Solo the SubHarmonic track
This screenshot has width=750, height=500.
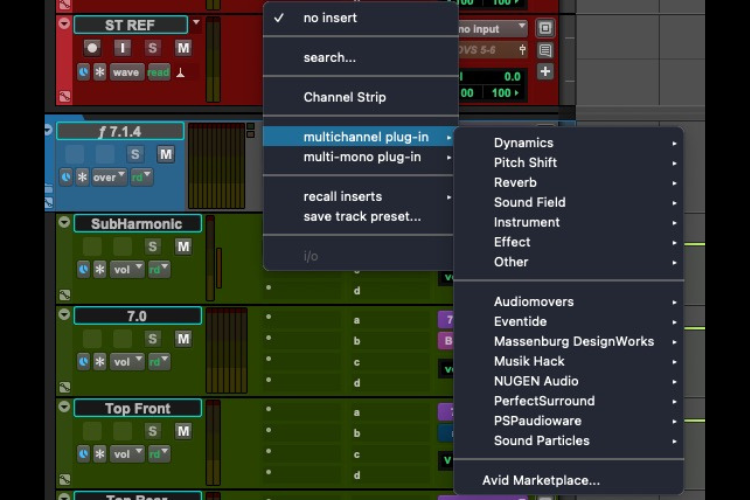[x=153, y=246]
